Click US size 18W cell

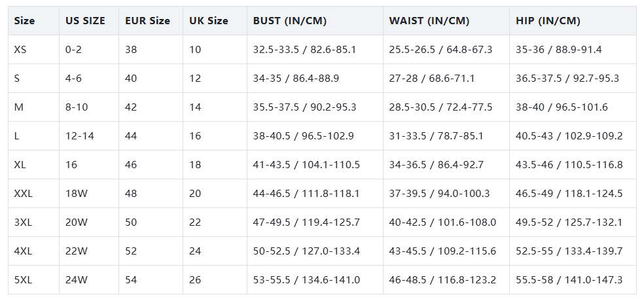[77, 194]
